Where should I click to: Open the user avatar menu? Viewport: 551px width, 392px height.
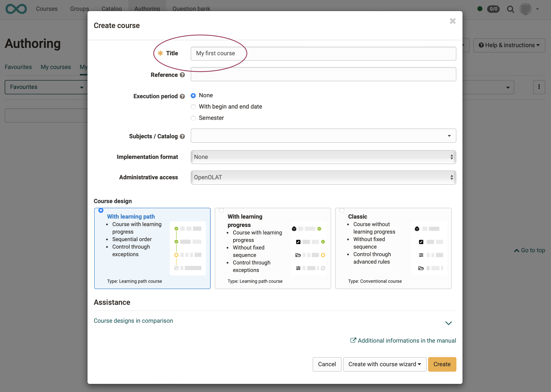(526, 9)
